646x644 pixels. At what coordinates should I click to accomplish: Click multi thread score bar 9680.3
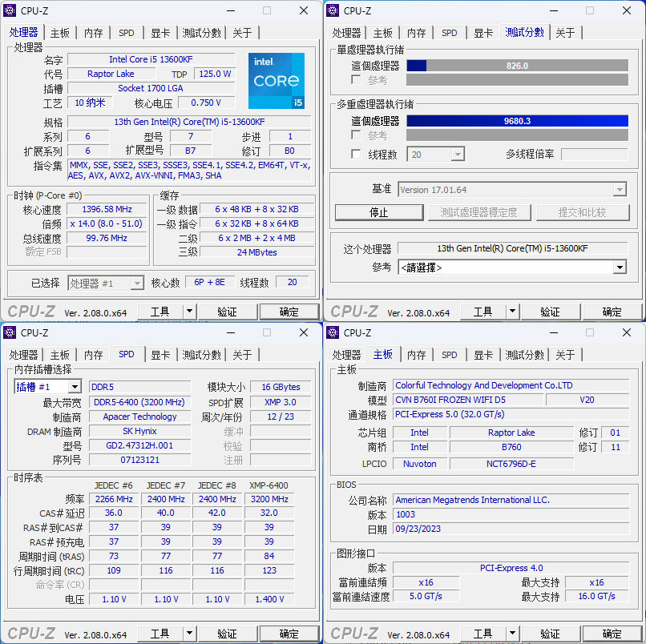(517, 121)
